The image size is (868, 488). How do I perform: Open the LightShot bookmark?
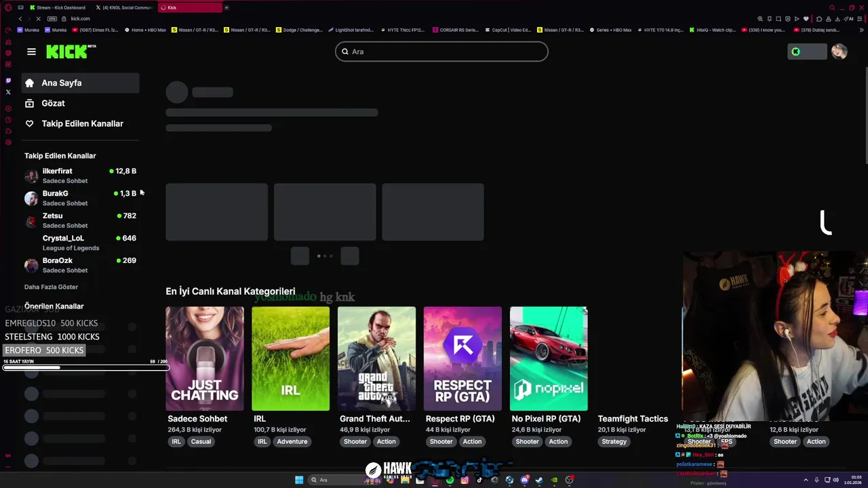pyautogui.click(x=351, y=30)
